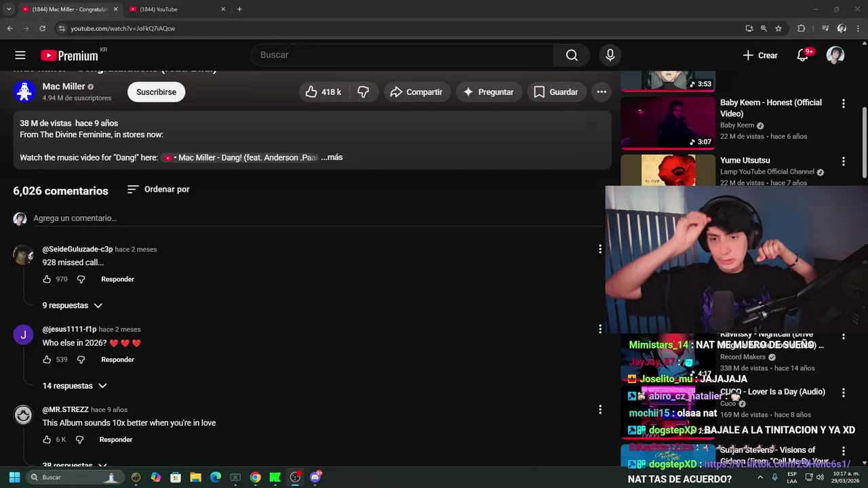The width and height of the screenshot is (868, 488).
Task: Open Windows Start menu
Action: click(x=14, y=477)
